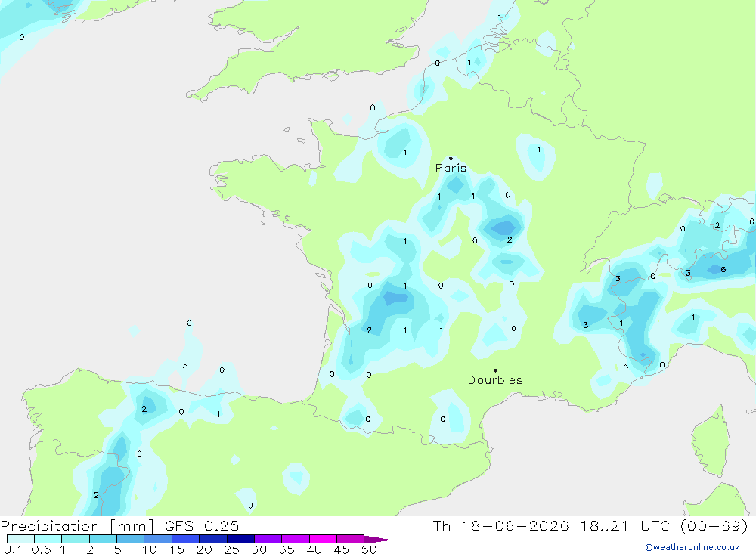The image size is (756, 554).
Task: Pick the 20–25 mm legend swatch
Action: point(213,539)
